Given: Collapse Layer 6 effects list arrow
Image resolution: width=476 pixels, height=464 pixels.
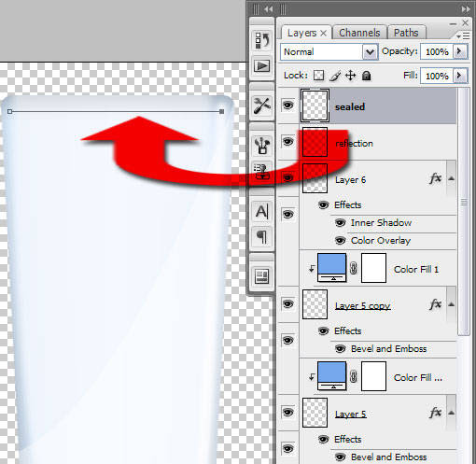Looking at the screenshot, I should [451, 178].
